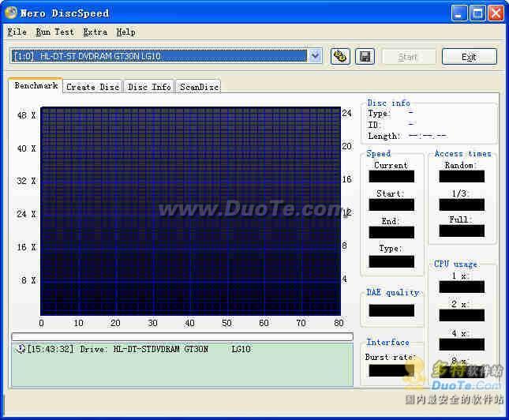Open the Extra menu
The height and width of the screenshot is (420, 509).
click(x=95, y=32)
